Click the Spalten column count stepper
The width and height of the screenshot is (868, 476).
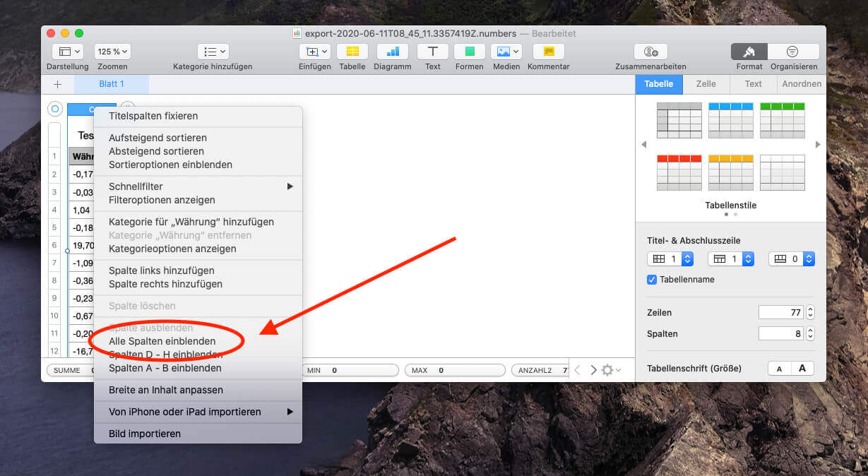[810, 333]
